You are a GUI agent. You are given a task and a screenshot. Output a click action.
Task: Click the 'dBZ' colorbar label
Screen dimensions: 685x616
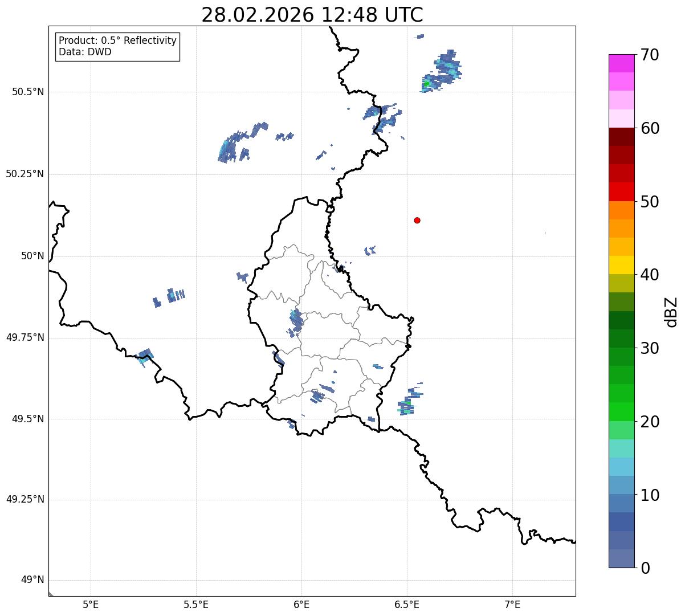671,312
